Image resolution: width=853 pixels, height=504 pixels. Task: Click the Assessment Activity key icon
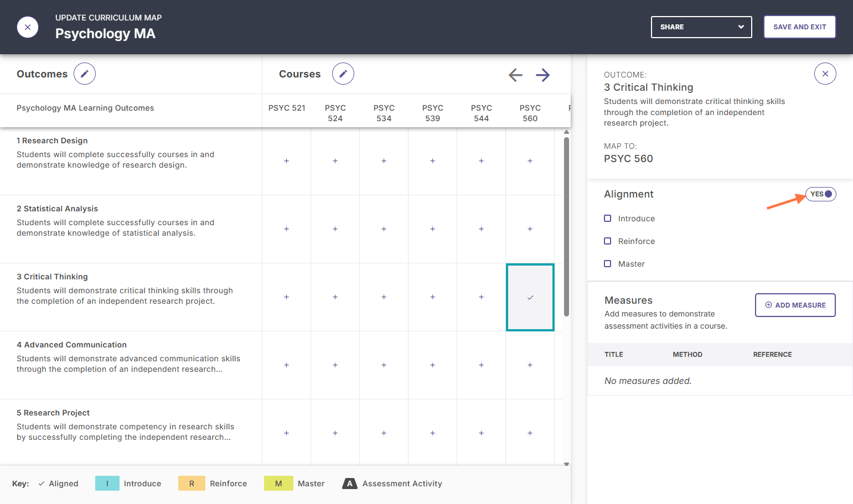tap(350, 484)
